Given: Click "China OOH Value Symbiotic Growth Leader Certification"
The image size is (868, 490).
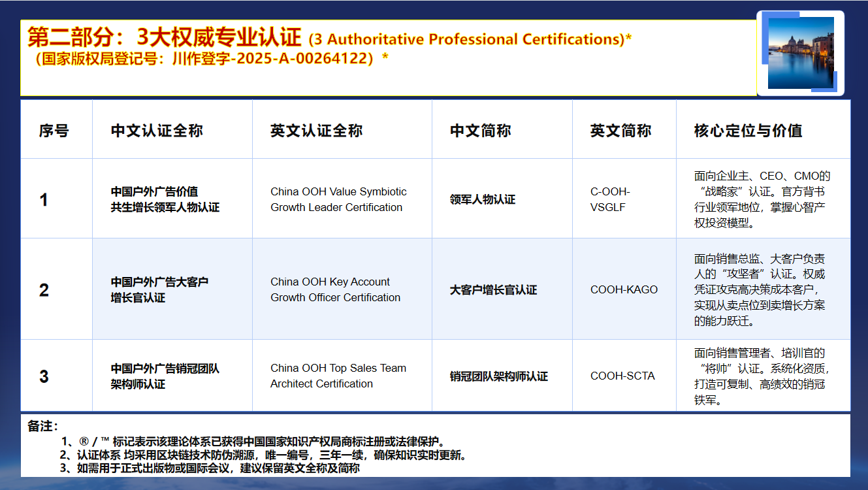Looking at the screenshot, I should [x=338, y=199].
